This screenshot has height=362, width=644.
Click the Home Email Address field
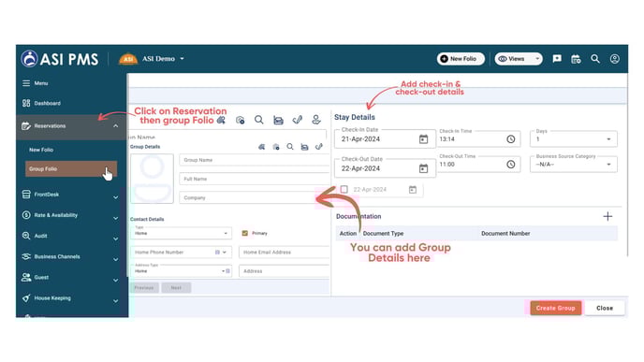pos(285,252)
